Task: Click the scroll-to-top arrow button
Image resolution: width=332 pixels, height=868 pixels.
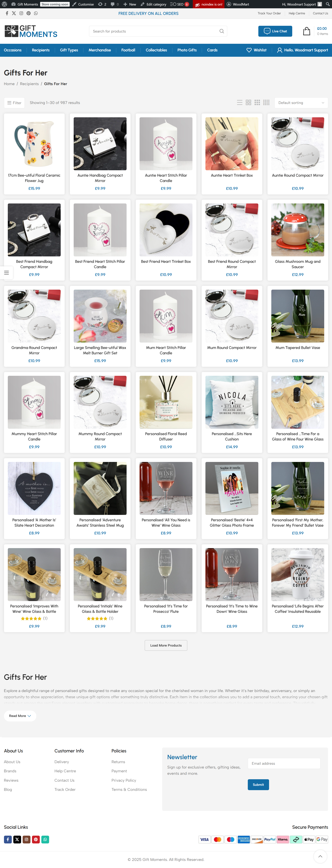Action: [x=320, y=856]
